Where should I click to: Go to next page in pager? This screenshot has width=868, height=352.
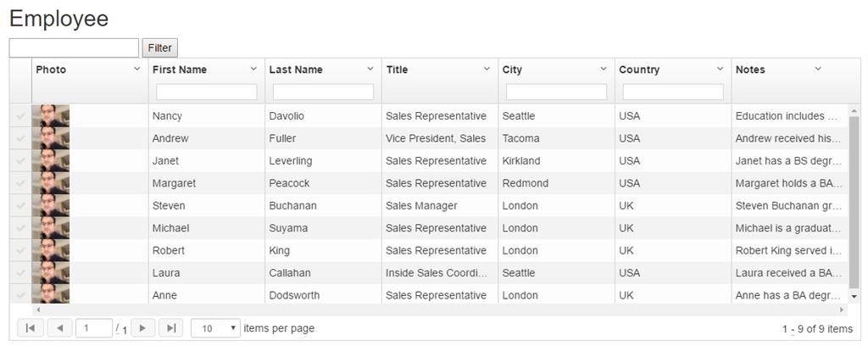click(x=142, y=328)
